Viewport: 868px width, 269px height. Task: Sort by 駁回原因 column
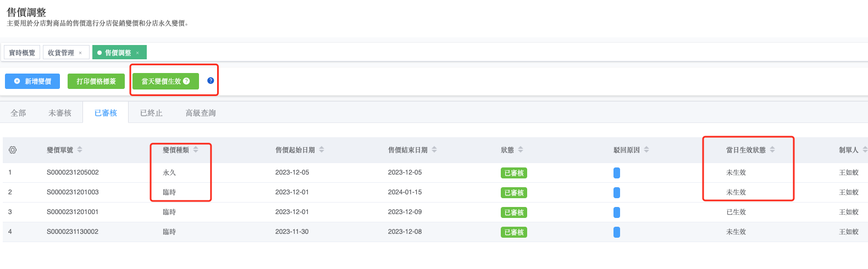coord(646,150)
